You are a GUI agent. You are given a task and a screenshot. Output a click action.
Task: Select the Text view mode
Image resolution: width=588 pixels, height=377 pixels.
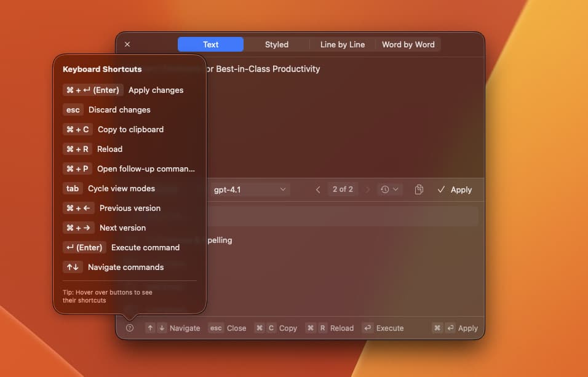210,44
